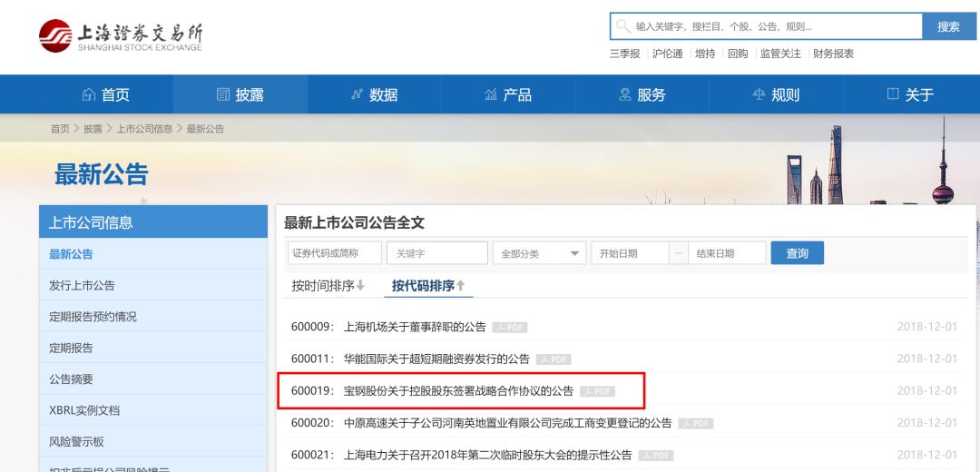Click the scales icon beside 规则
980x472 pixels.
759,94
